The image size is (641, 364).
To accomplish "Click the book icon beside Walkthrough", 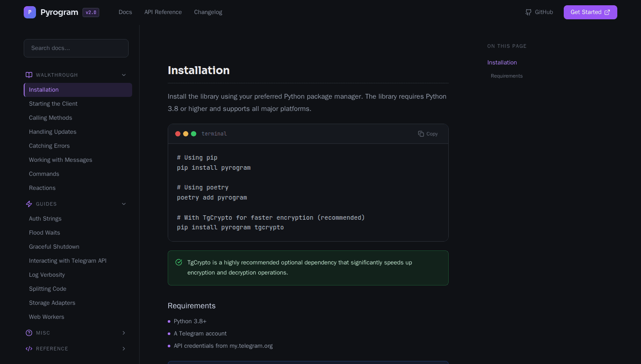I will 29,75.
